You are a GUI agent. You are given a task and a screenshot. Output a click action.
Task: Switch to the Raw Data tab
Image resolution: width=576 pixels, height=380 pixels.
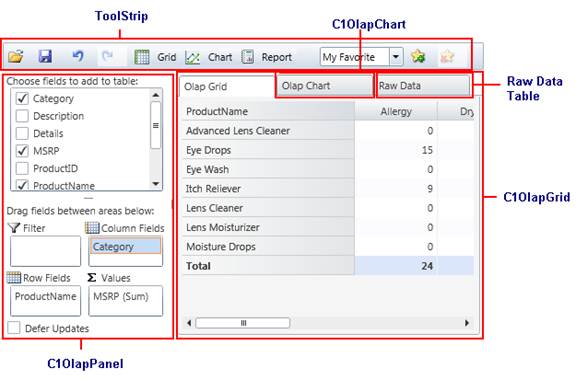[x=424, y=86]
